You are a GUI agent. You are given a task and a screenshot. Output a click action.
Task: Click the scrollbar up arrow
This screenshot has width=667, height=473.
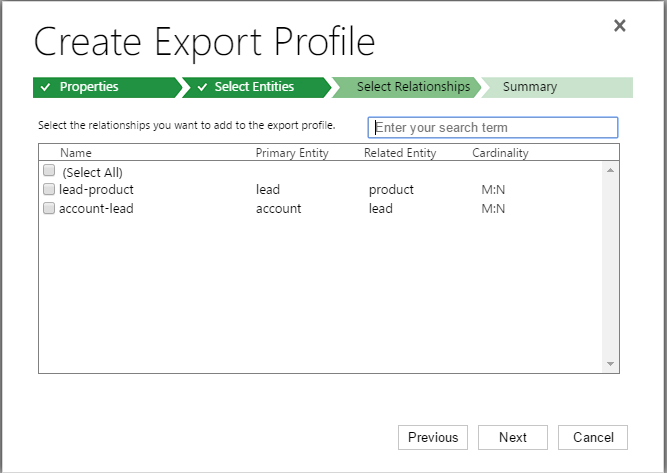click(x=610, y=171)
